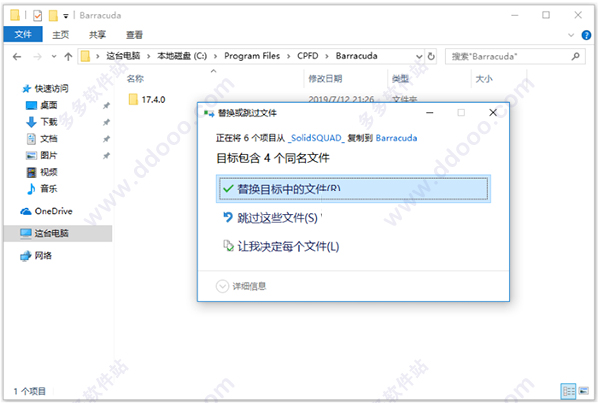Sort by the 修改日期 column header
This screenshot has height=403, width=600.
tap(325, 79)
